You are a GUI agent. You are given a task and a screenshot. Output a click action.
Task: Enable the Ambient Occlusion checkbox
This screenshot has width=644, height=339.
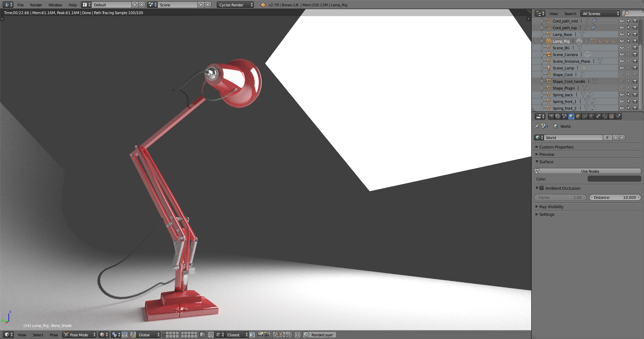pyautogui.click(x=542, y=188)
